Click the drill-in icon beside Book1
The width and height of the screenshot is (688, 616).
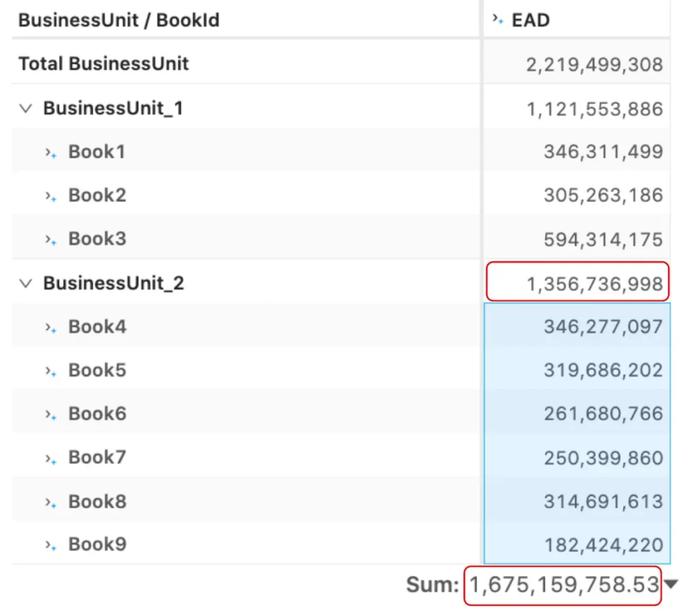(51, 153)
